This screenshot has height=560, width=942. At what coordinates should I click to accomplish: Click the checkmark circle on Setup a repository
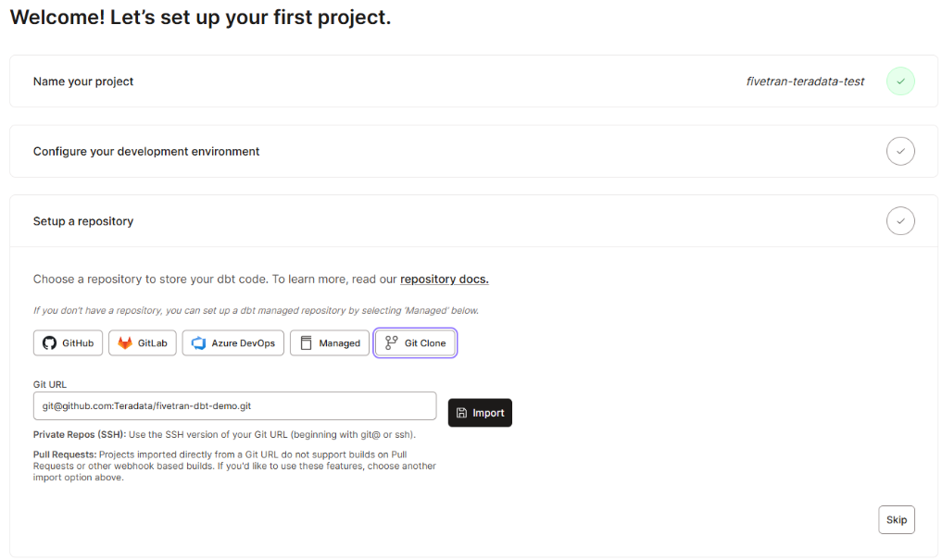click(x=899, y=220)
